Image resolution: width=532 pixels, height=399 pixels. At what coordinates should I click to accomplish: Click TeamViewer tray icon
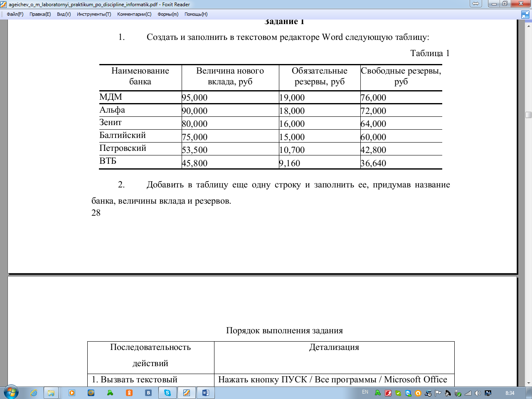408,393
